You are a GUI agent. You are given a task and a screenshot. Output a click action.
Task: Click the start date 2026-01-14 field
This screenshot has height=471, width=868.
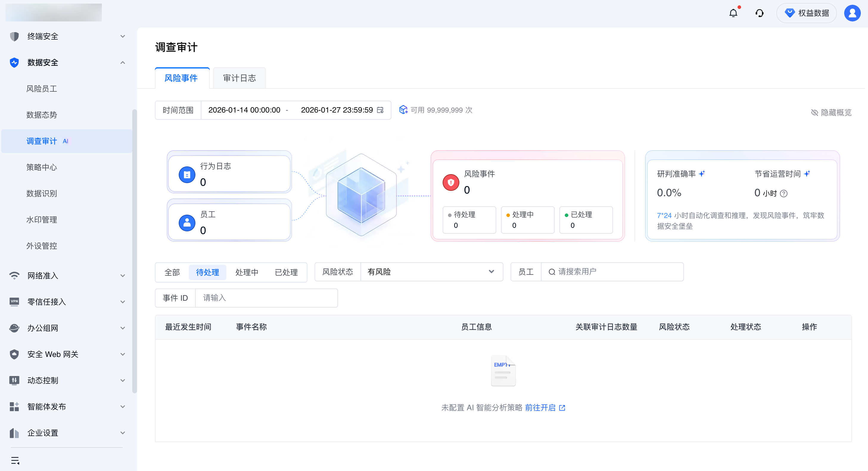pos(244,110)
